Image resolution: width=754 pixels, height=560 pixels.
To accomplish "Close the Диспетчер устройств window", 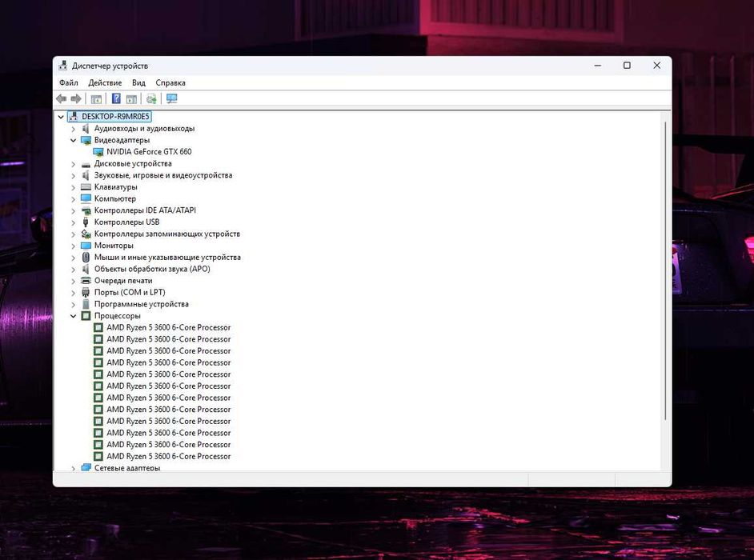I will [657, 66].
